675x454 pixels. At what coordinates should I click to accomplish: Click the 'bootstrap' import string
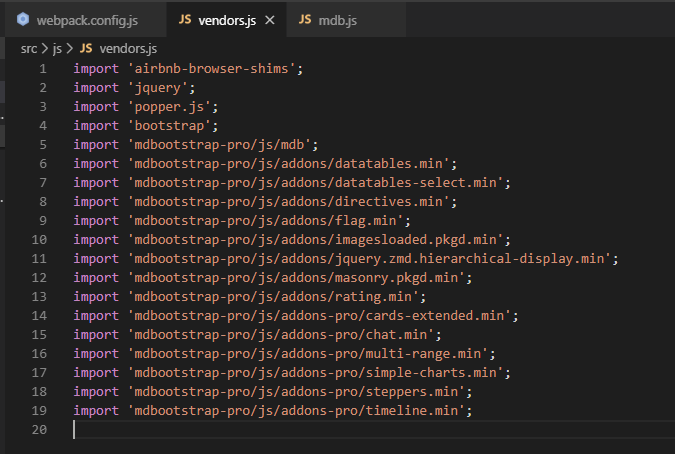pyautogui.click(x=169, y=126)
